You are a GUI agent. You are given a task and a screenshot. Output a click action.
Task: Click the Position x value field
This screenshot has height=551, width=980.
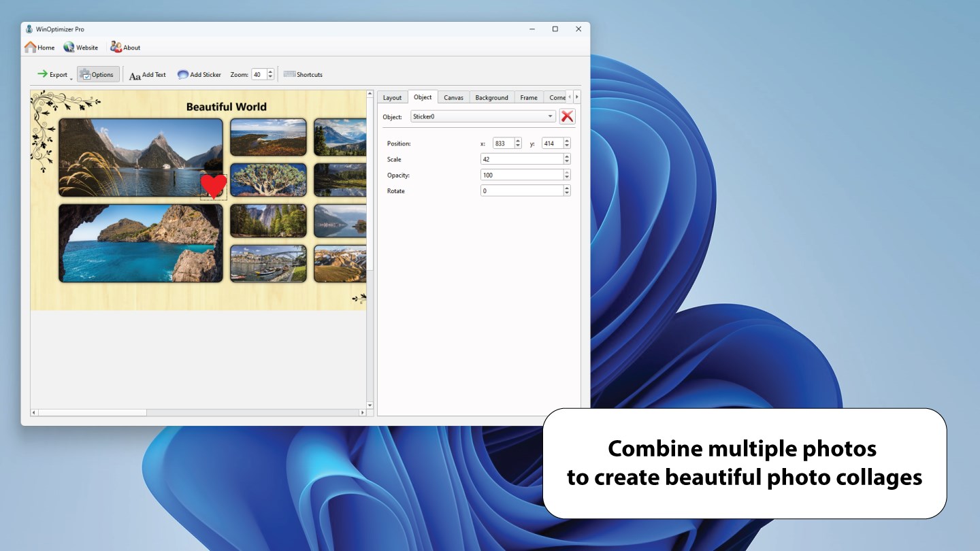coord(504,144)
